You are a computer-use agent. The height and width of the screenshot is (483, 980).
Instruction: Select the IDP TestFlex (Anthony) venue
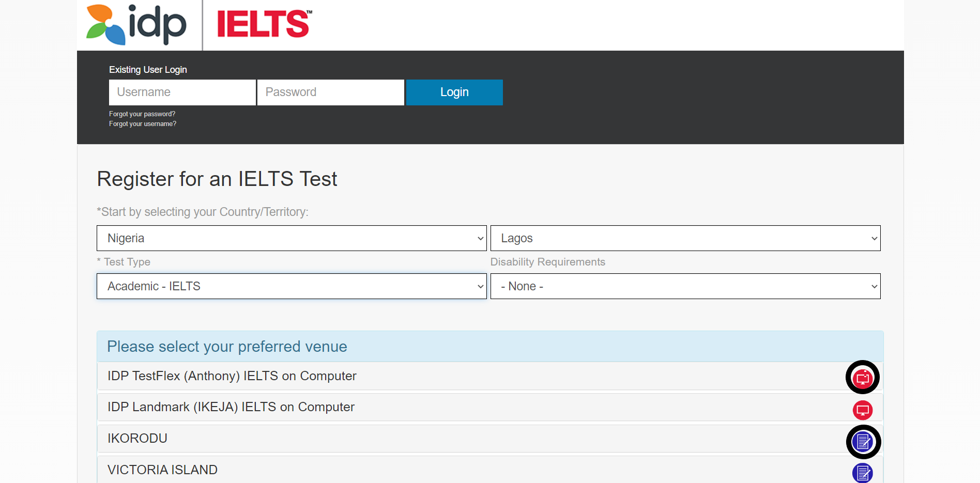tap(232, 376)
